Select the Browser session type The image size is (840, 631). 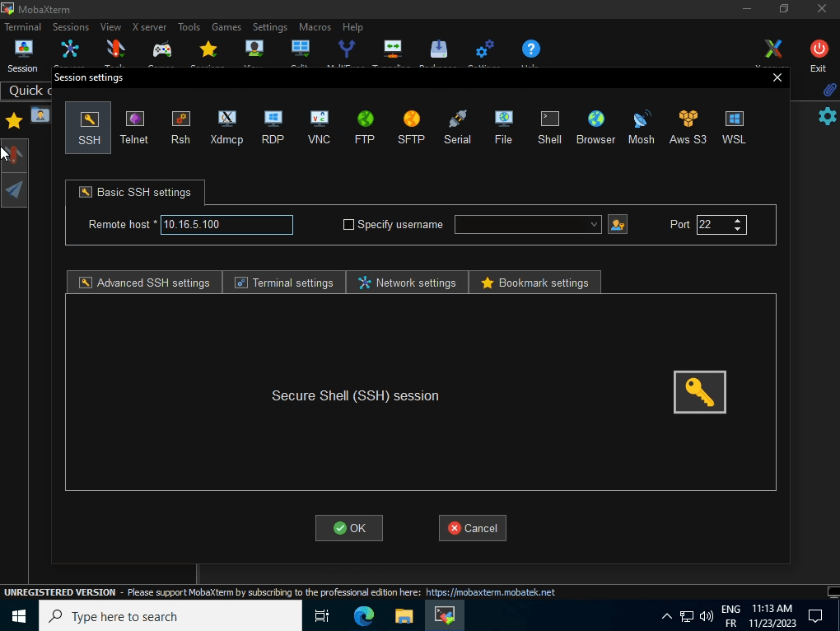(x=595, y=128)
